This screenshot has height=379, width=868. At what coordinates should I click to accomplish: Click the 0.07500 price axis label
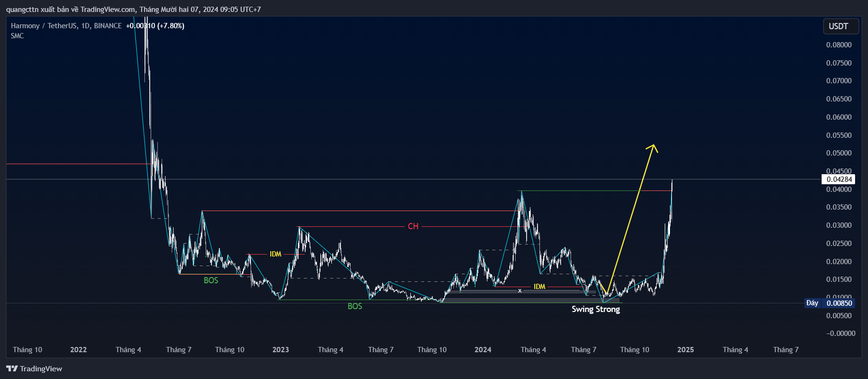[839, 63]
